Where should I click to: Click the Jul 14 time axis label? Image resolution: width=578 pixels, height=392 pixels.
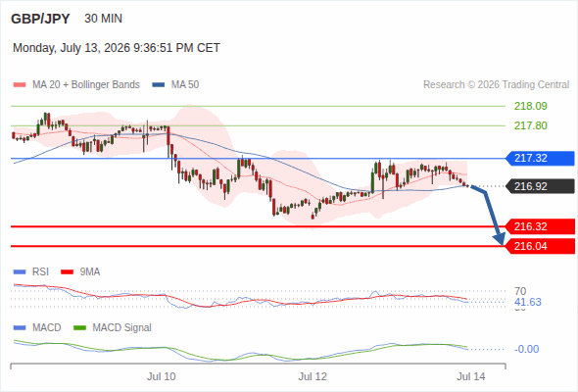pyautogui.click(x=471, y=376)
